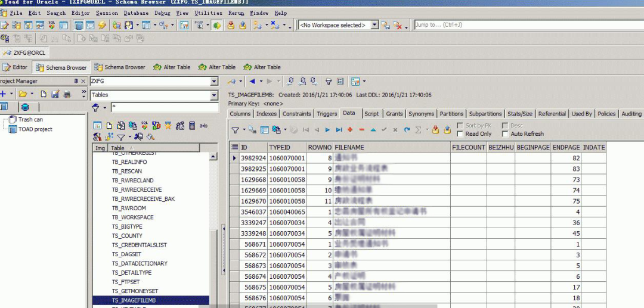Open the No Workspace selected dropdown
644x308 pixels.
tap(374, 25)
